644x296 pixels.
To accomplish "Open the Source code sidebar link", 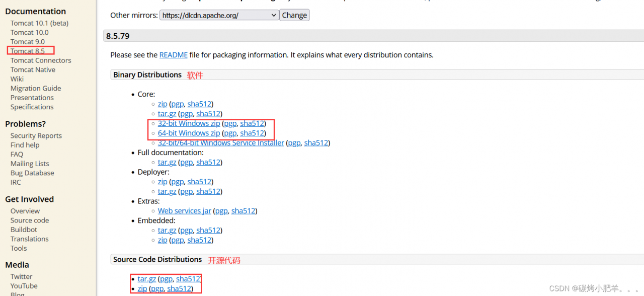I will [x=30, y=220].
